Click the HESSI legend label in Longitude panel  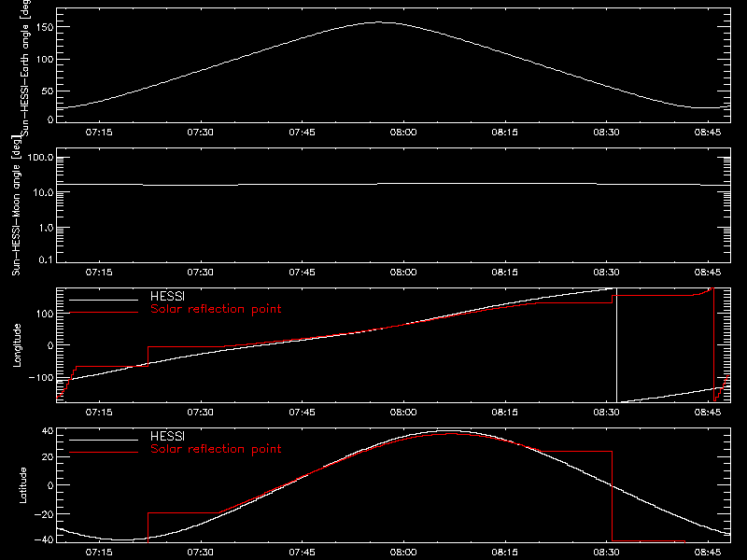(167, 296)
